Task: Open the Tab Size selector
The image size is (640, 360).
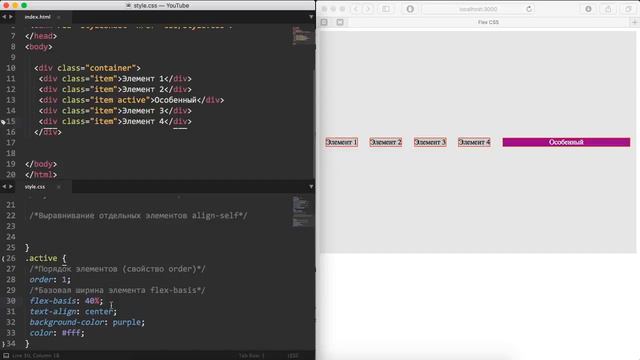Action: (x=251, y=356)
